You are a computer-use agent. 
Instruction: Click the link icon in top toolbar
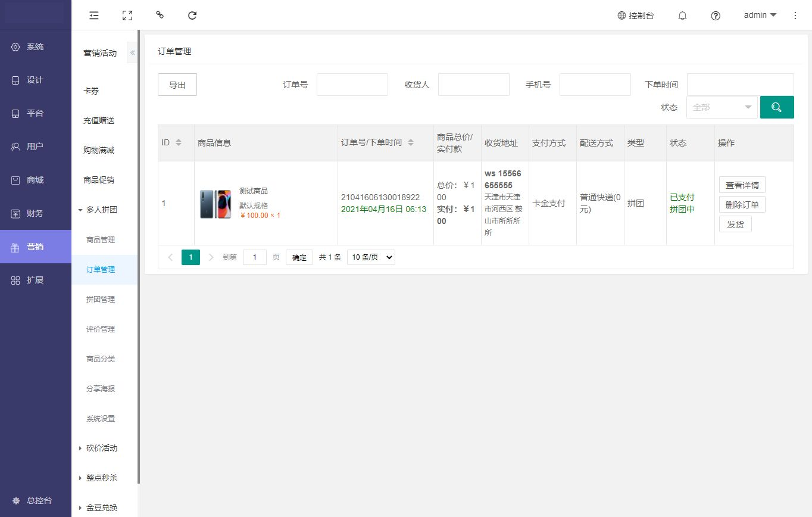click(x=160, y=15)
